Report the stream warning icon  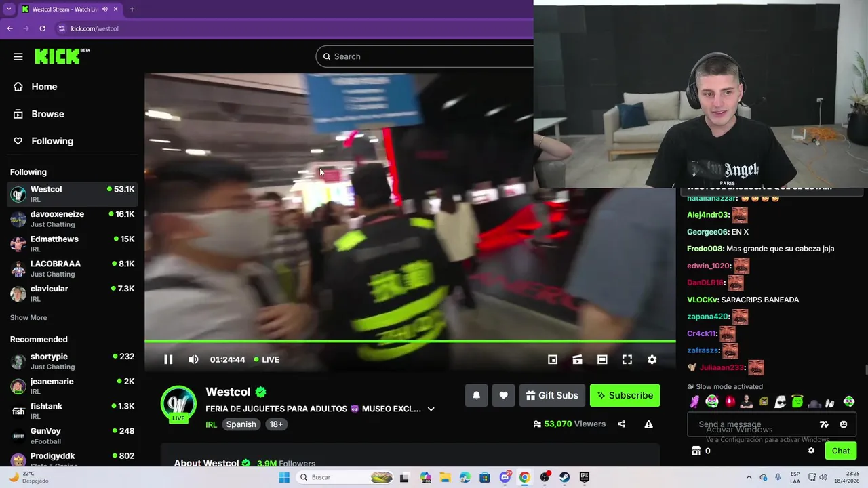648,424
